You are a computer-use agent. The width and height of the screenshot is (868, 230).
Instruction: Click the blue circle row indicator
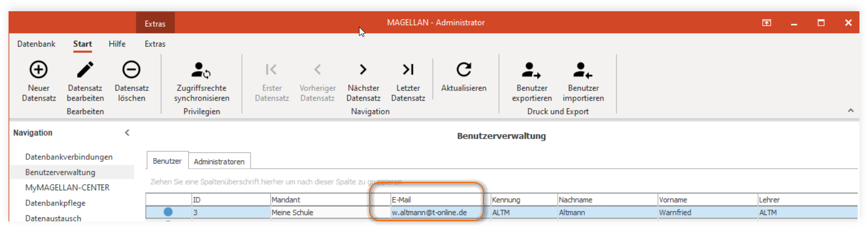click(x=168, y=212)
